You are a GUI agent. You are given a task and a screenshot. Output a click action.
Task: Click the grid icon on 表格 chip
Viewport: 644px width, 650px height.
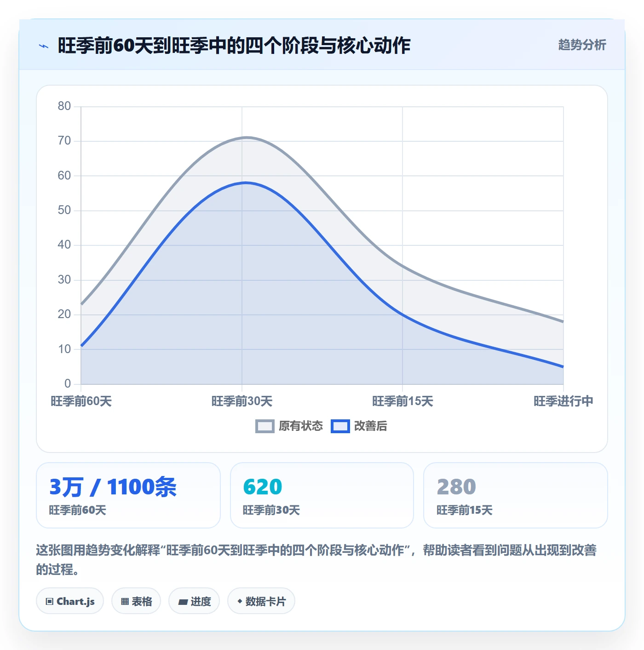pyautogui.click(x=125, y=602)
